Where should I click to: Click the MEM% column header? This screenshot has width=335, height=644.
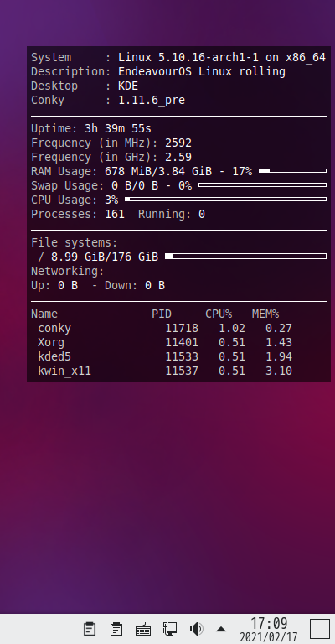[265, 314]
